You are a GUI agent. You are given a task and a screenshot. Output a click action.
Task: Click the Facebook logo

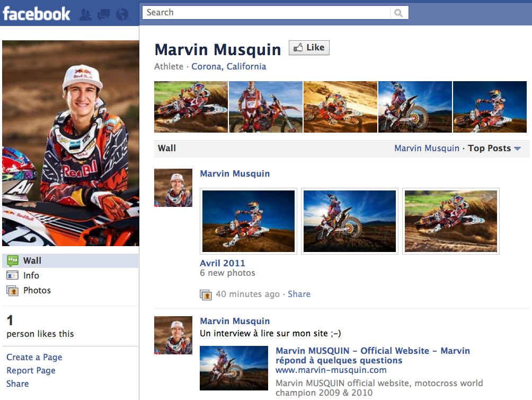click(x=37, y=14)
